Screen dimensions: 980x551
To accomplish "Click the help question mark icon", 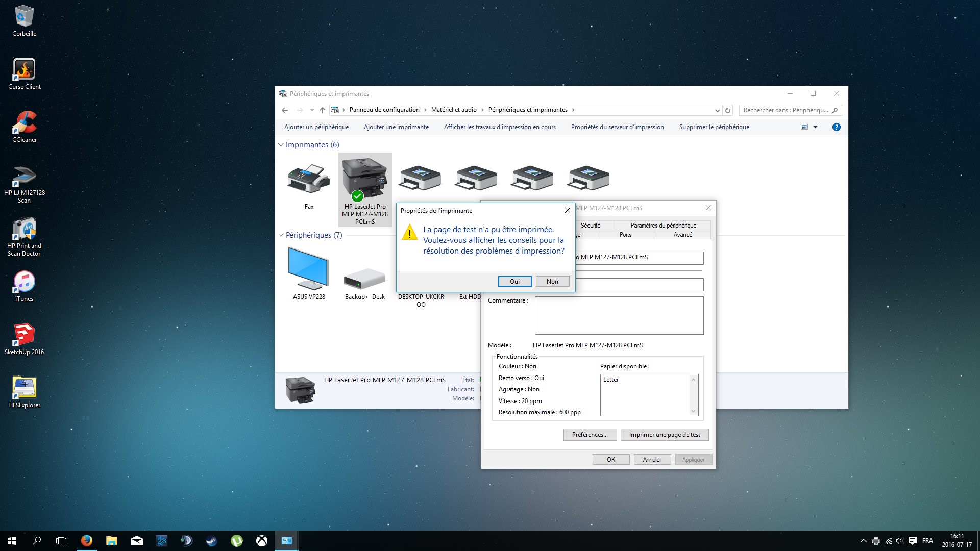I will (836, 127).
